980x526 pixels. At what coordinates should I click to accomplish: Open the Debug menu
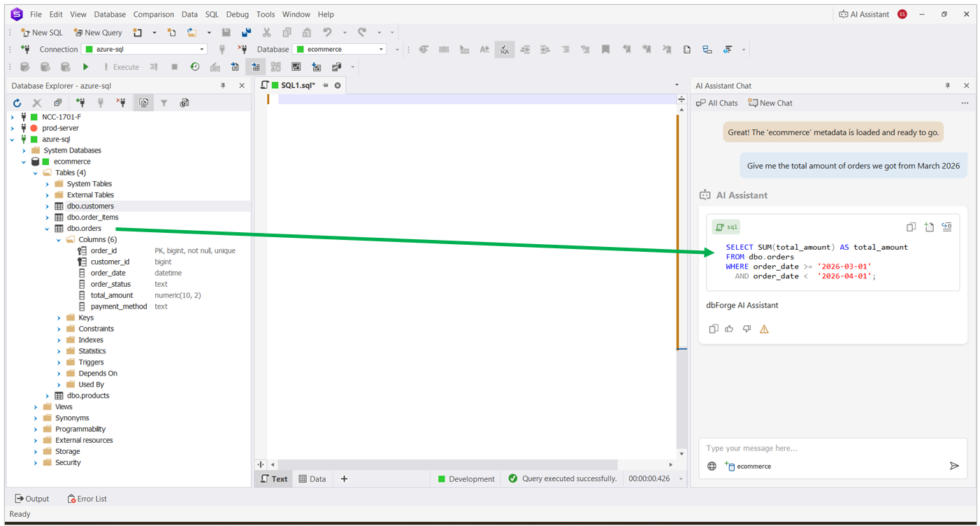point(237,14)
